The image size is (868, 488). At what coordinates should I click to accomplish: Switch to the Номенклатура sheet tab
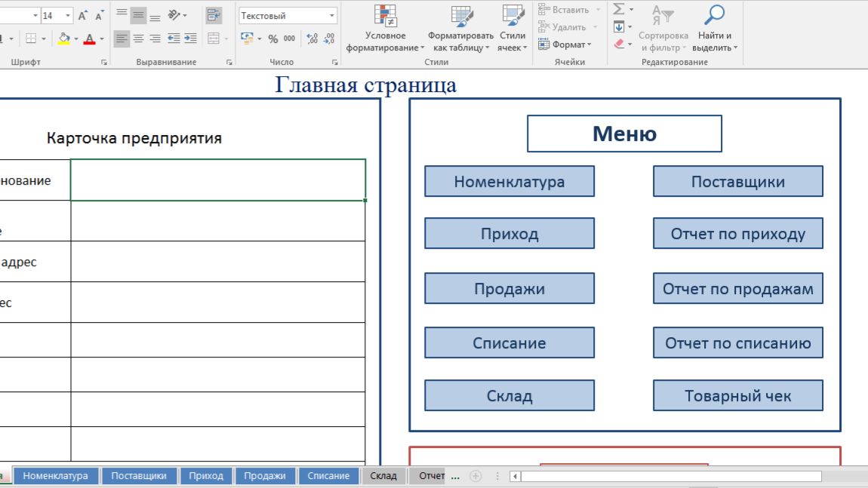55,476
